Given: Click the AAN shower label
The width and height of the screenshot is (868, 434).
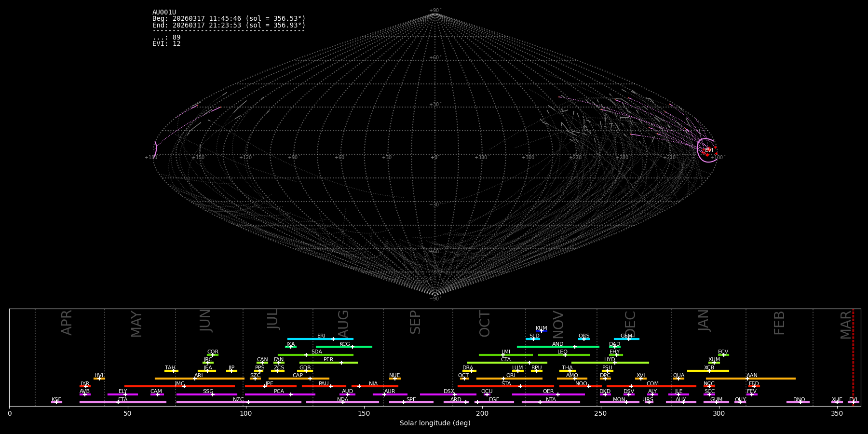Looking at the screenshot, I should 752,376.
